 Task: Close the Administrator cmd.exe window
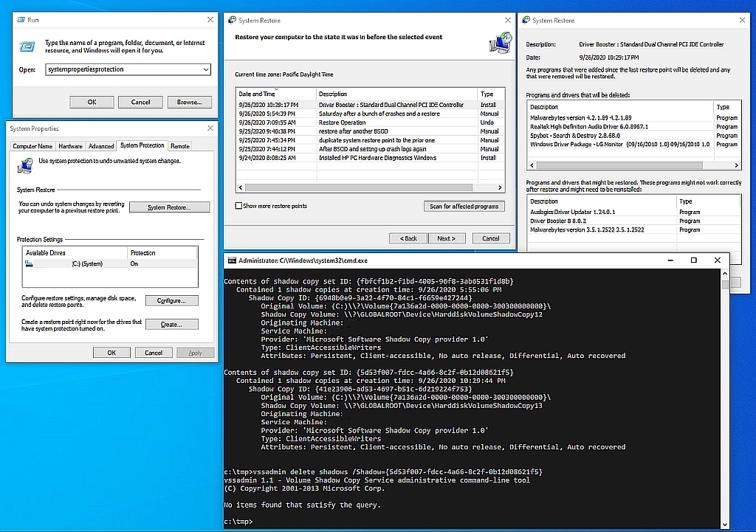(718, 260)
